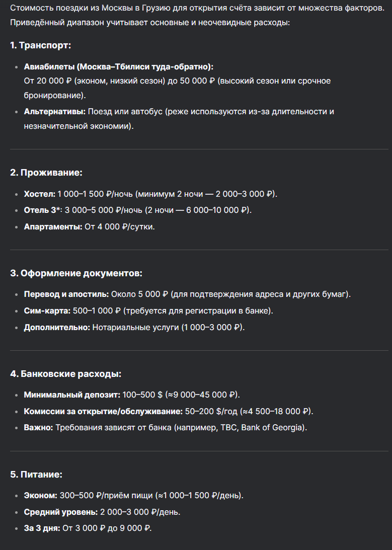This screenshot has width=392, height=550.
Task: Click the bold 'Хостел:' label
Action: pyautogui.click(x=40, y=194)
